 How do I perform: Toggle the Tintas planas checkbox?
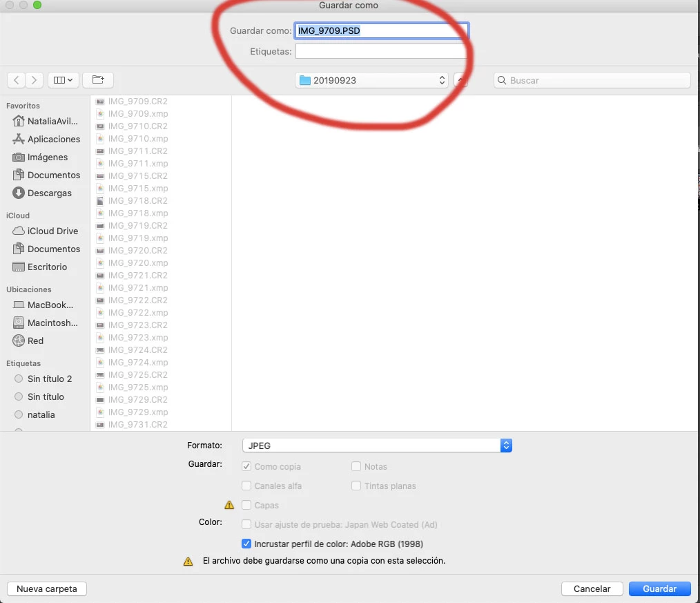[x=356, y=486]
